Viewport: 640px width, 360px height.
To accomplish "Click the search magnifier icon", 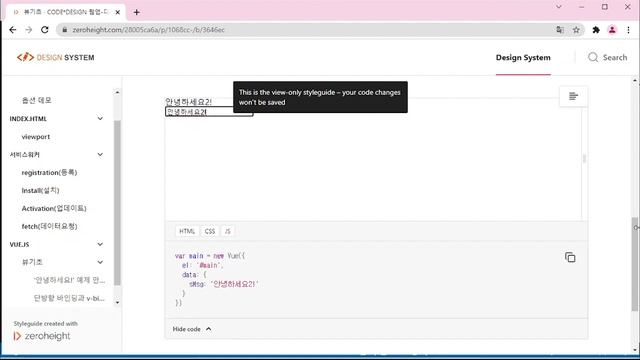I will coord(593,58).
